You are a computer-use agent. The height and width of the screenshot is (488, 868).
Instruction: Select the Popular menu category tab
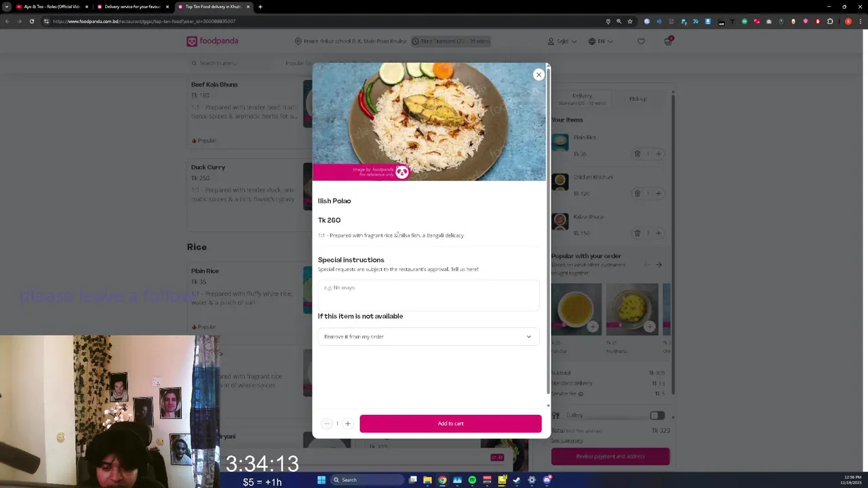click(x=298, y=63)
